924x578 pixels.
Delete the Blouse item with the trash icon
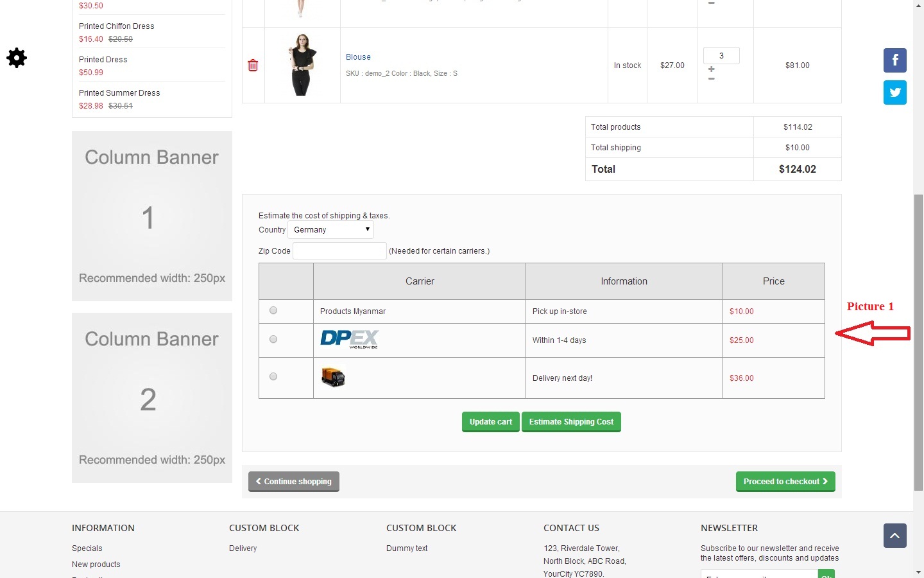[x=253, y=66]
